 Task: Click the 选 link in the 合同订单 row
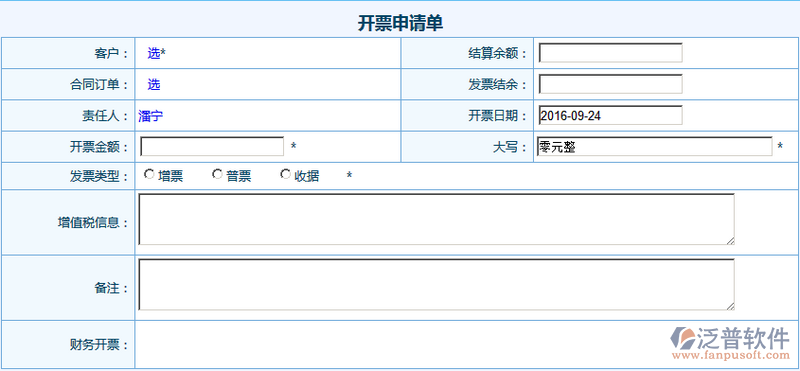154,85
